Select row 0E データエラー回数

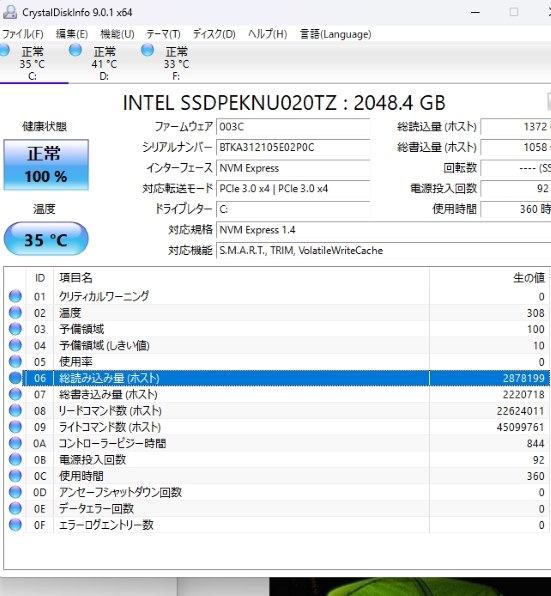(x=277, y=509)
